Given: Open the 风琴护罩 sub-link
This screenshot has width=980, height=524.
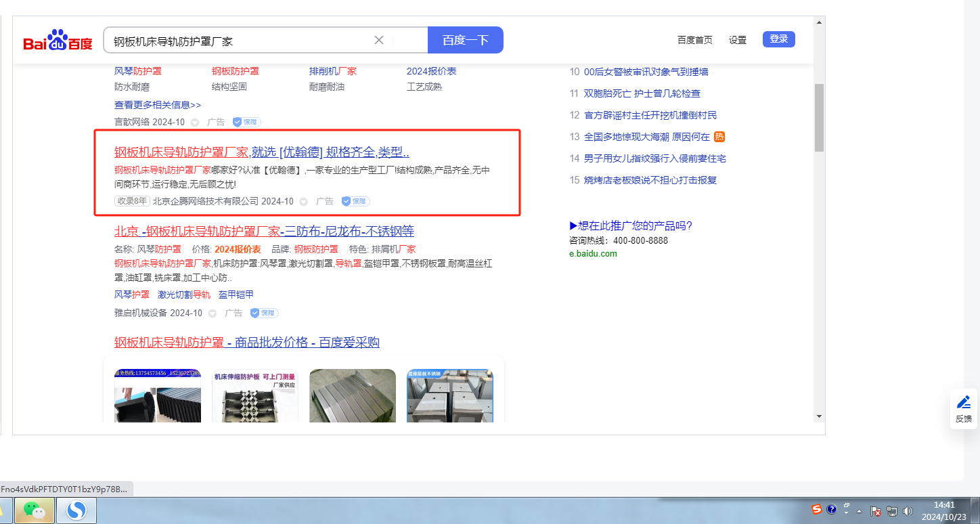Looking at the screenshot, I should [x=132, y=294].
